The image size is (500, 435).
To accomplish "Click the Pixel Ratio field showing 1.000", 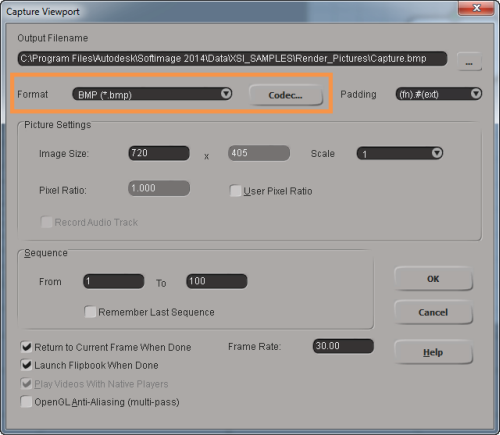I will 159,188.
